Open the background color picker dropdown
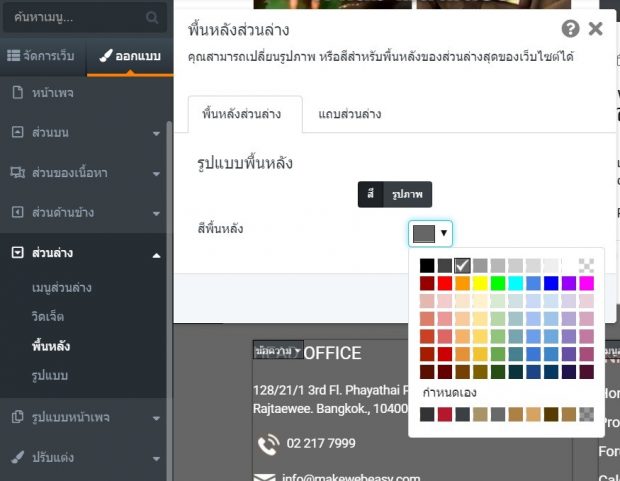This screenshot has width=620, height=481. 430,233
